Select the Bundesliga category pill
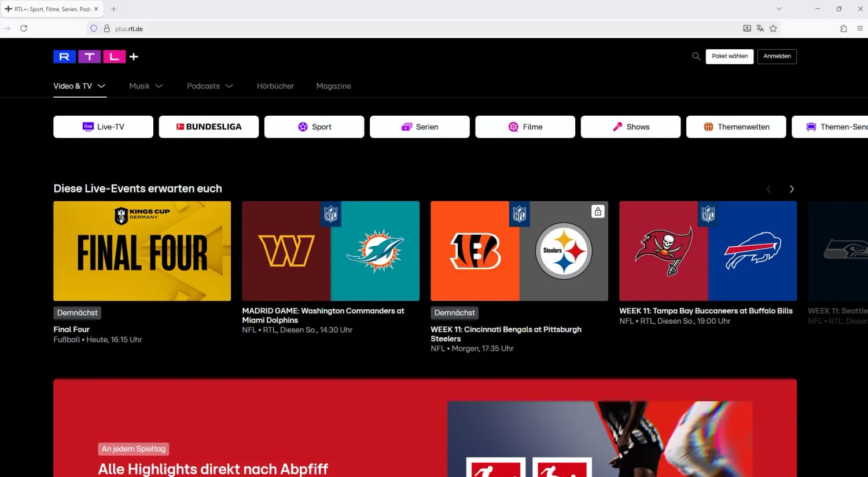 [x=208, y=127]
